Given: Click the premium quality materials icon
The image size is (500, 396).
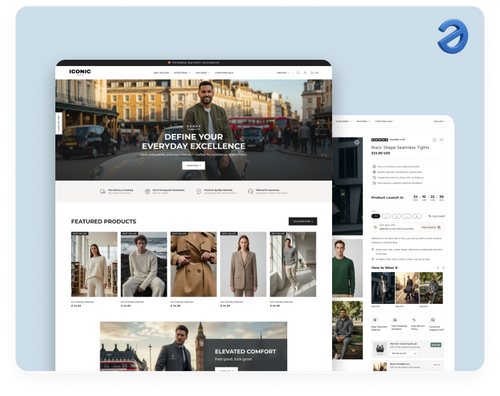Looking at the screenshot, I should [199, 191].
